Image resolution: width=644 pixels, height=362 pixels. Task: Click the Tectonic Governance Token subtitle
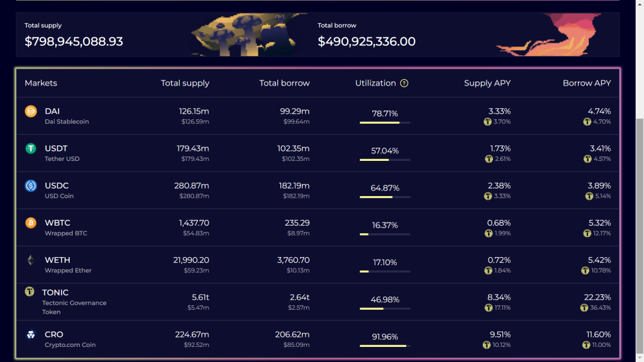74,307
